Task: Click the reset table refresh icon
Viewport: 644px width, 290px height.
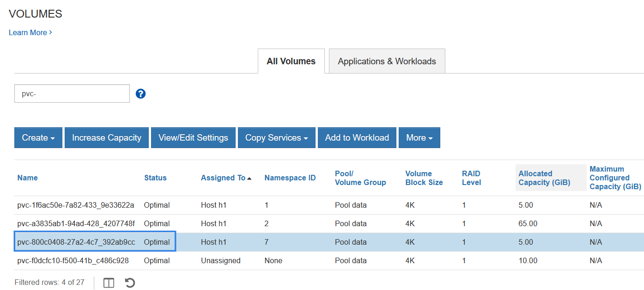Action: (130, 283)
